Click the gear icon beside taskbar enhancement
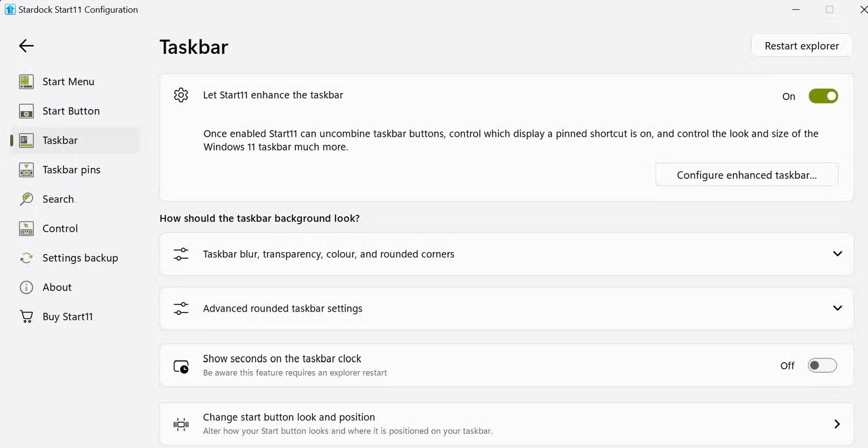 [x=181, y=95]
